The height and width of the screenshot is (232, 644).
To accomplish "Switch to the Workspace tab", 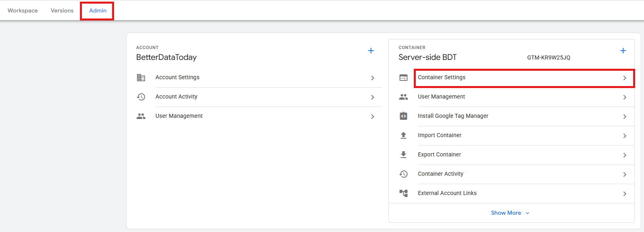I will pyautogui.click(x=22, y=10).
